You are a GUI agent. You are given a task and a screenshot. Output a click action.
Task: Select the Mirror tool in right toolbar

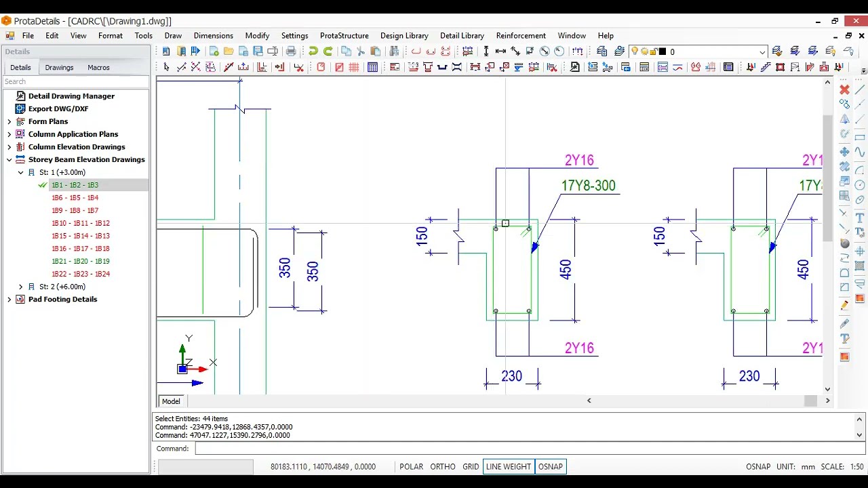844,120
